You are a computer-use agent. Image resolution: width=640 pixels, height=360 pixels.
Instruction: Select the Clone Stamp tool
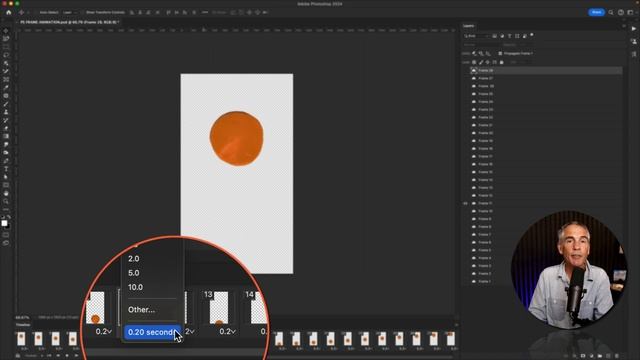[x=6, y=112]
